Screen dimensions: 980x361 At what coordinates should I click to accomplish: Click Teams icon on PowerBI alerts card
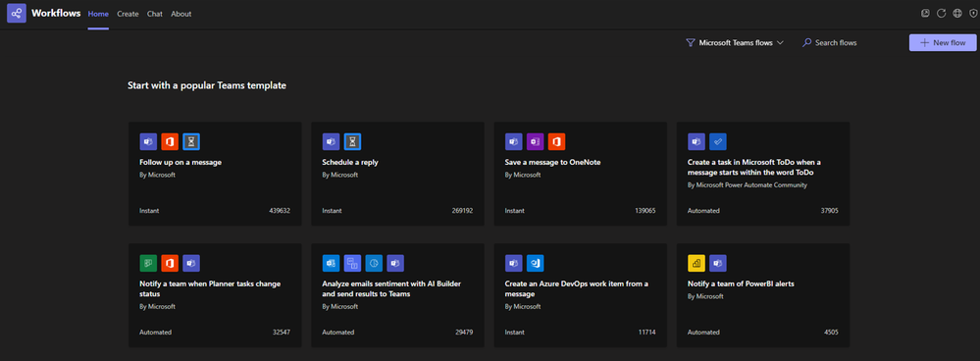[x=718, y=263]
